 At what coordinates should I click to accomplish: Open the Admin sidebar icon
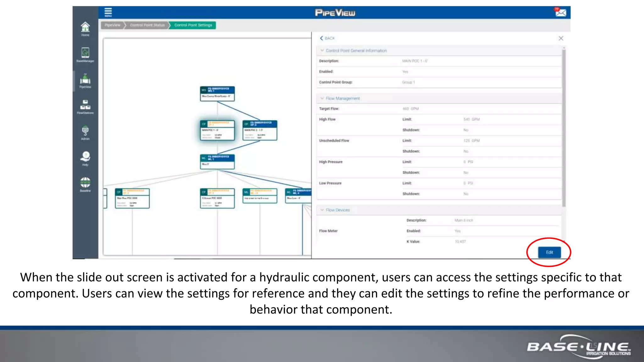click(x=85, y=133)
